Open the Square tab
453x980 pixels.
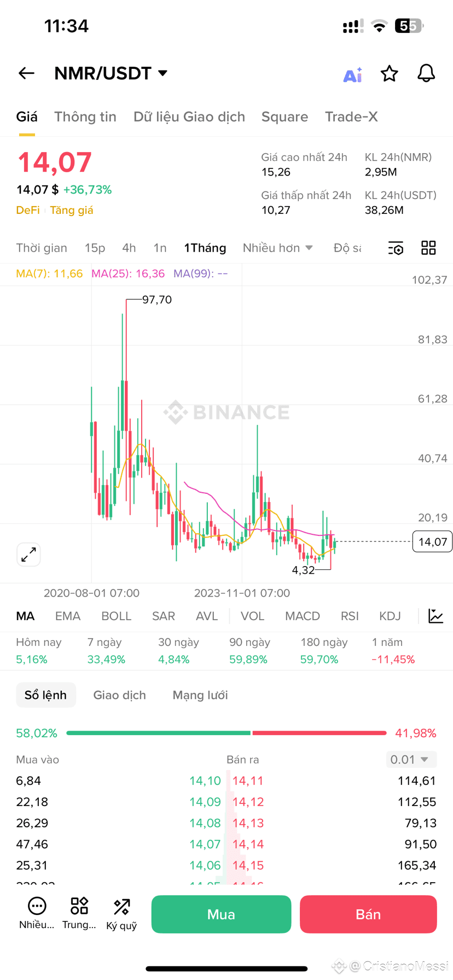[284, 117]
